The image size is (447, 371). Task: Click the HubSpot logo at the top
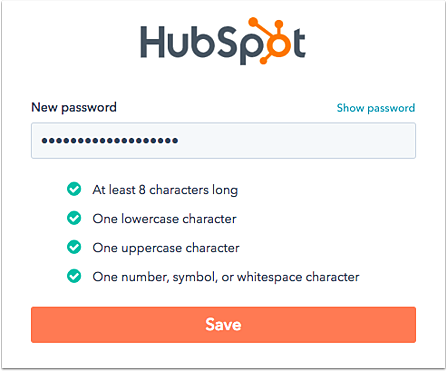click(223, 41)
